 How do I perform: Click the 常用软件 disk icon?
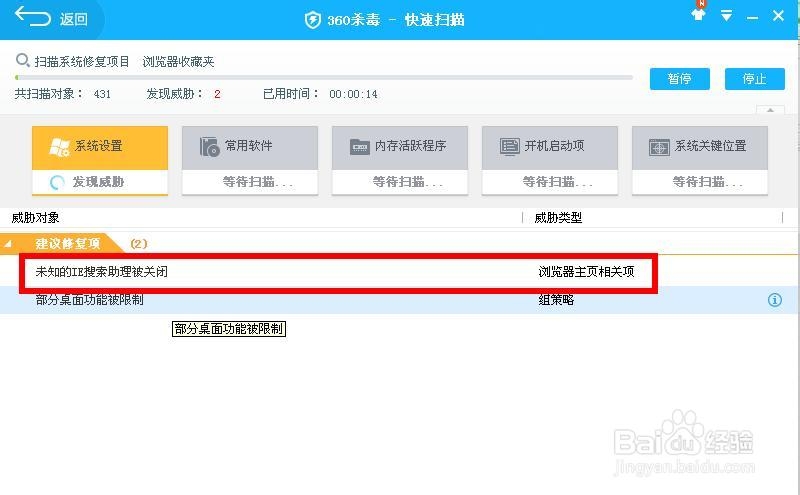point(209,146)
